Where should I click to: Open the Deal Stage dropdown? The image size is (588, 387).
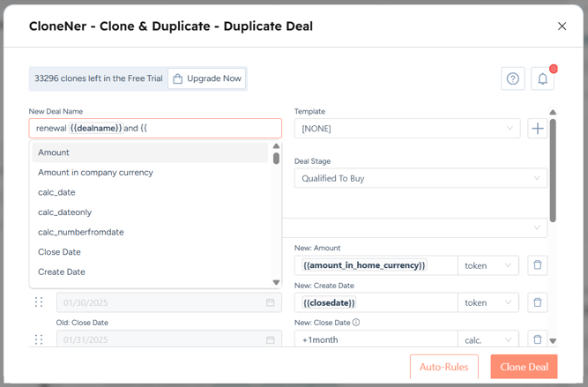[x=421, y=178]
